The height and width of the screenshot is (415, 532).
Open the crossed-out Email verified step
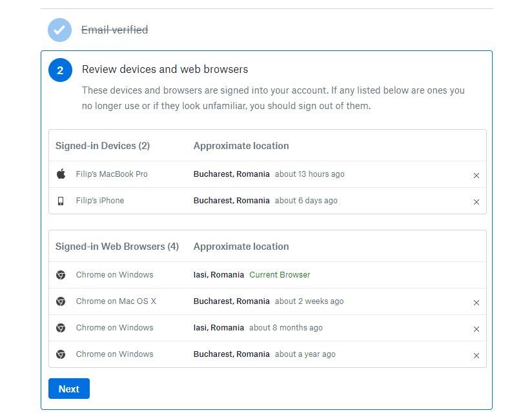pyautogui.click(x=115, y=30)
